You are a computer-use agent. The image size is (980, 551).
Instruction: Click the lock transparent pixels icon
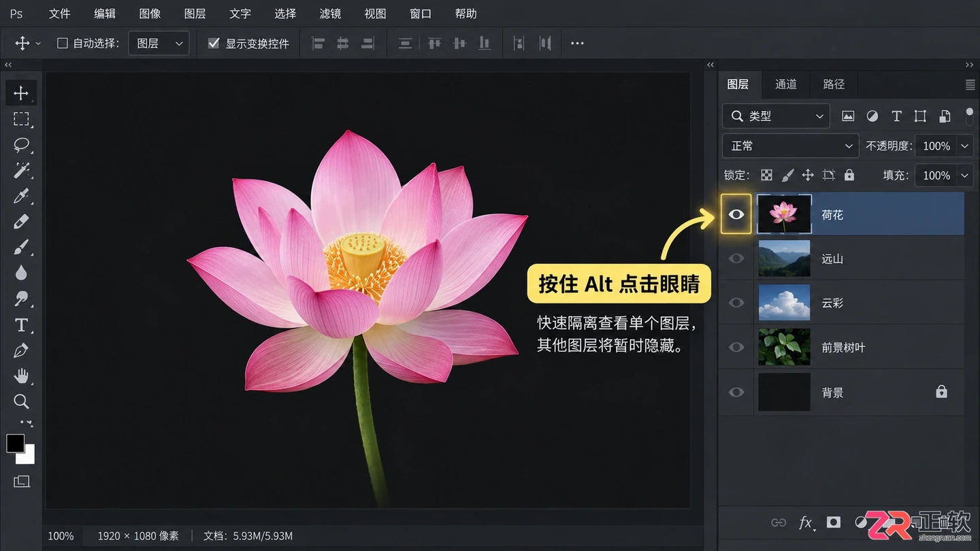766,176
